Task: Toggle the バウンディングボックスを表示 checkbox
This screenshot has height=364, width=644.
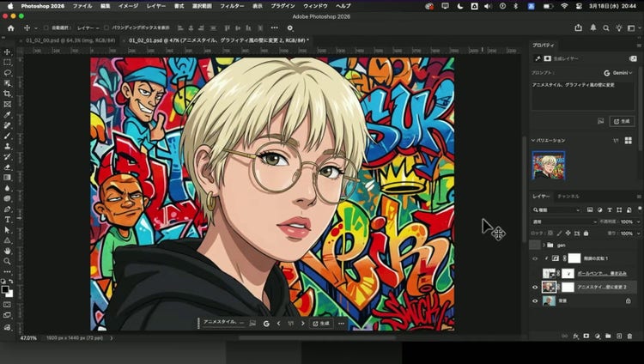Action: click(x=106, y=27)
